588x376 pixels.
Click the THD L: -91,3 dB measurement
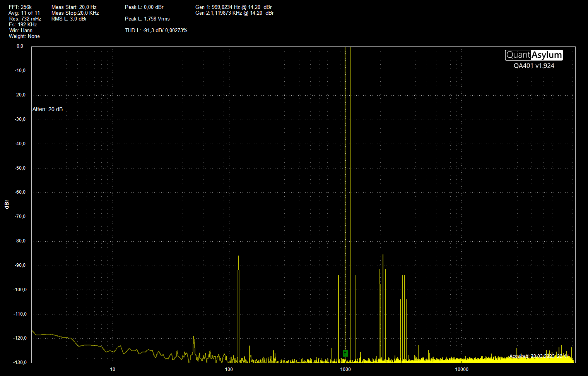156,30
